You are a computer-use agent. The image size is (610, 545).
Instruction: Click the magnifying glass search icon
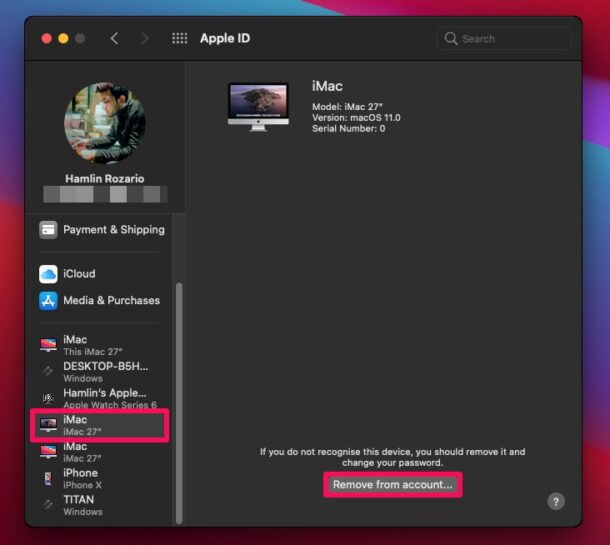pos(450,39)
